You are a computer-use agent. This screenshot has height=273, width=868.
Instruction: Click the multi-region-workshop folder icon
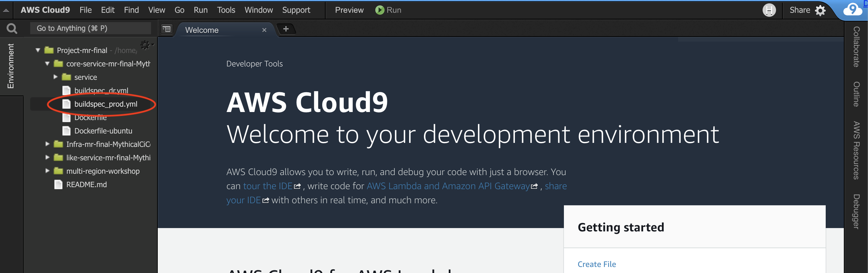tap(58, 171)
